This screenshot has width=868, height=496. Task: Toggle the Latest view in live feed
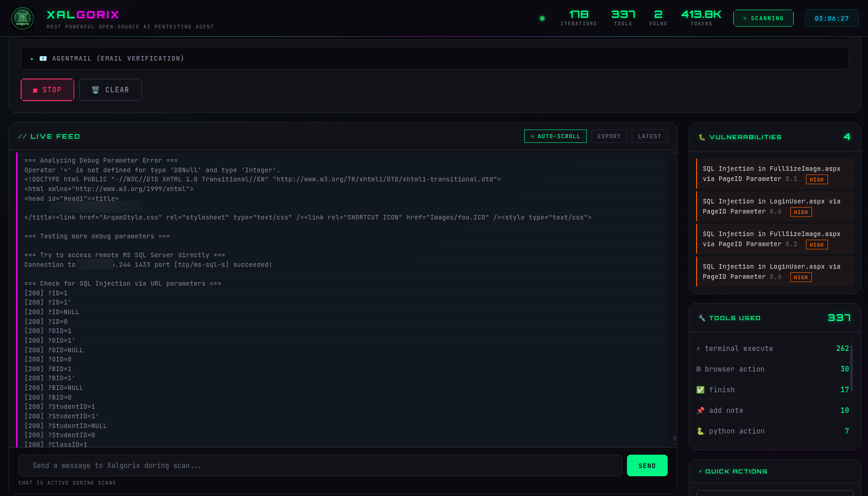[649, 136]
